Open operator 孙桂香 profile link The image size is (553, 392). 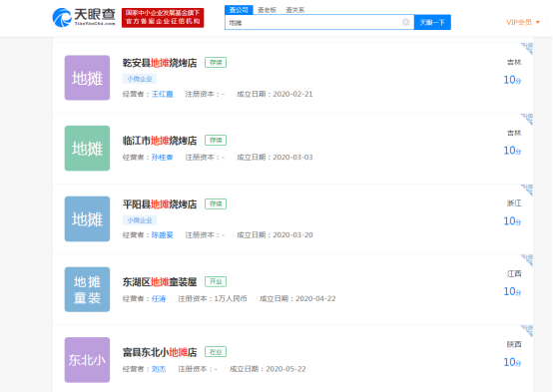click(163, 158)
